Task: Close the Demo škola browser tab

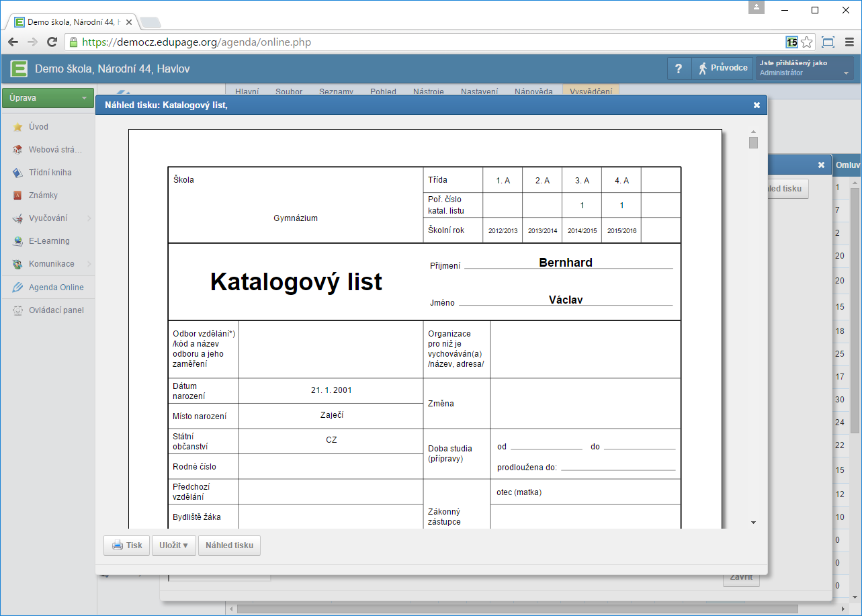Action: (x=129, y=22)
